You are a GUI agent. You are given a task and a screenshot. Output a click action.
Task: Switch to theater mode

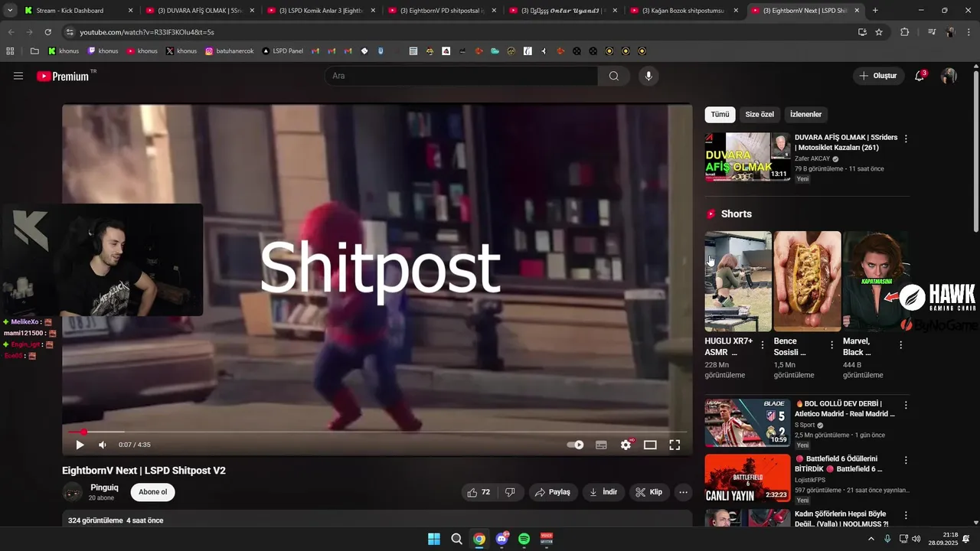pyautogui.click(x=650, y=445)
